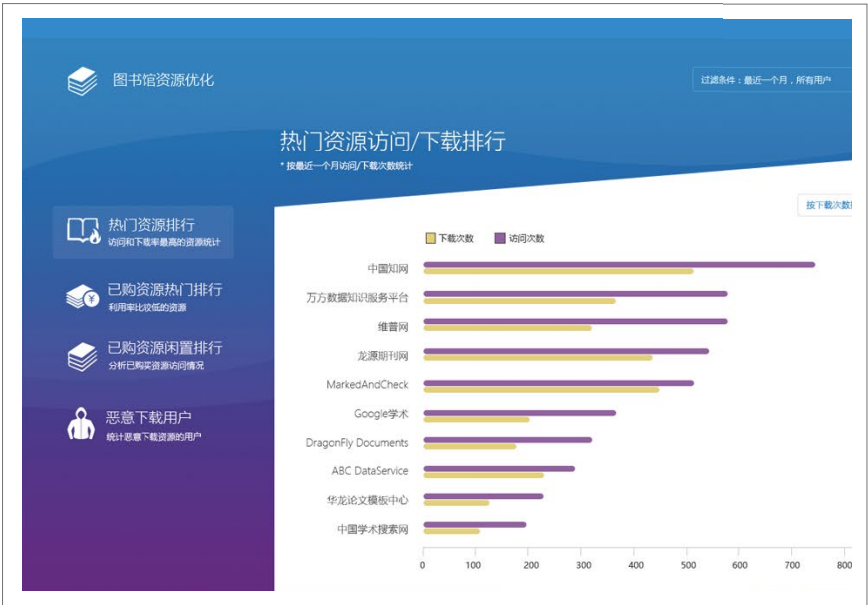
Task: Open 热门资源排行 menu item
Action: tap(143, 232)
